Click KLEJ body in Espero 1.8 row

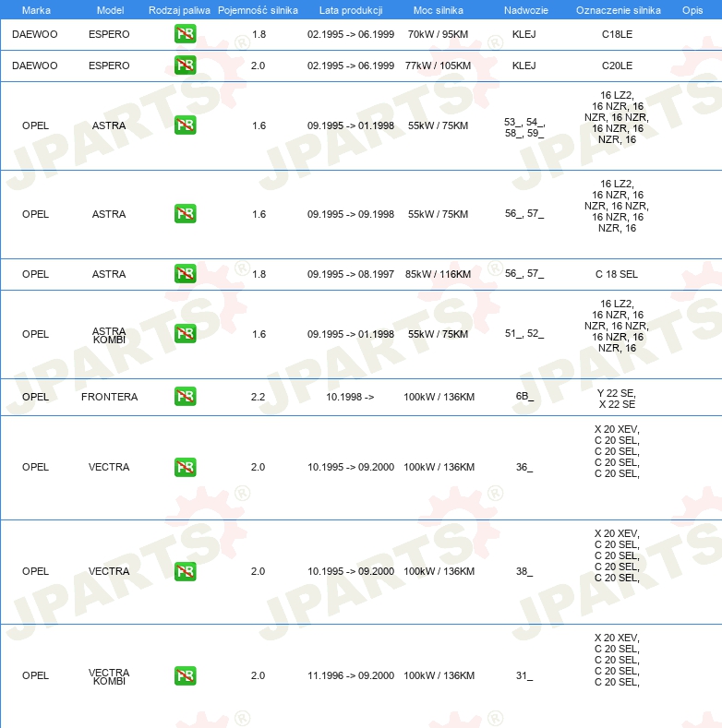[x=524, y=34]
